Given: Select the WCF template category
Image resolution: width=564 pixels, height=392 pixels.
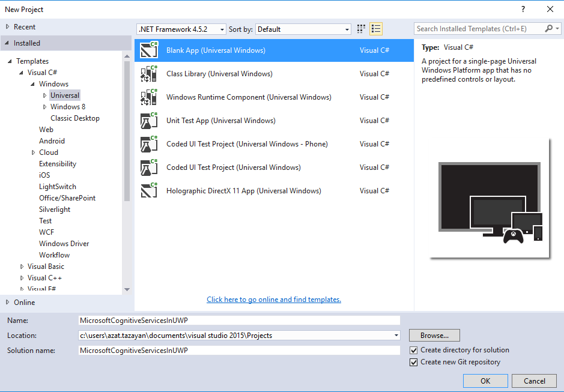Looking at the screenshot, I should (x=46, y=232).
